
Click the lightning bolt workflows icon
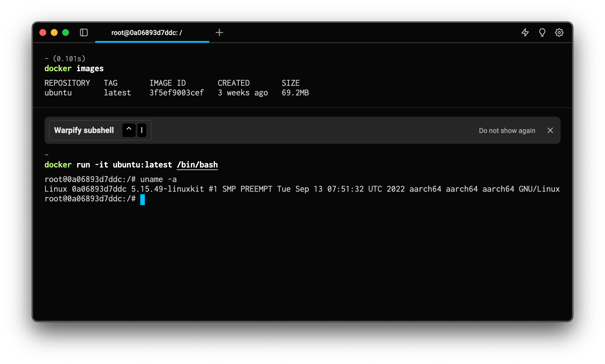point(525,32)
